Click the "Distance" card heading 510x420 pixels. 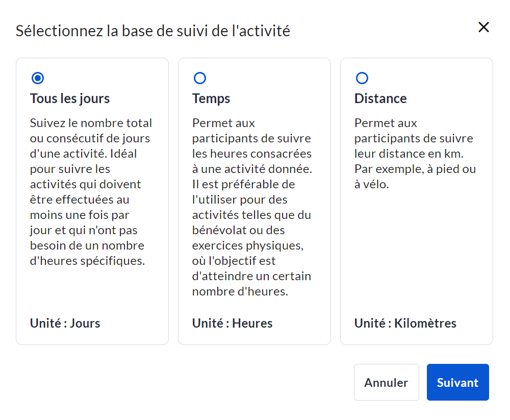click(380, 98)
